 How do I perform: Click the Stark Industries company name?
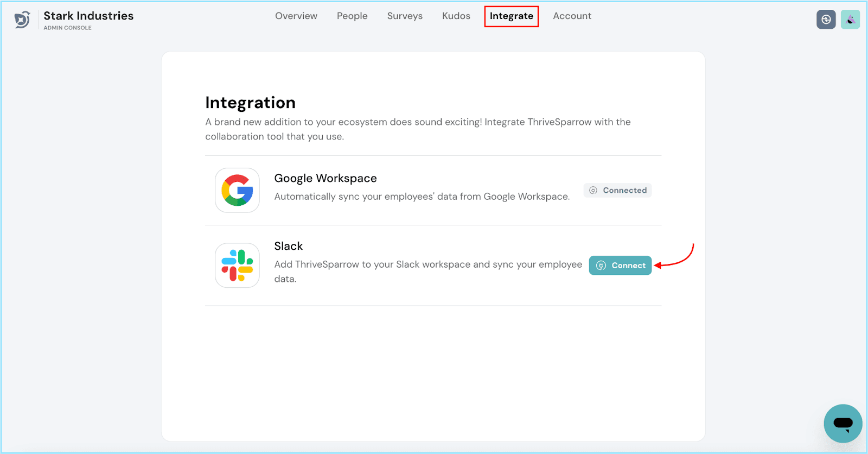coord(88,16)
